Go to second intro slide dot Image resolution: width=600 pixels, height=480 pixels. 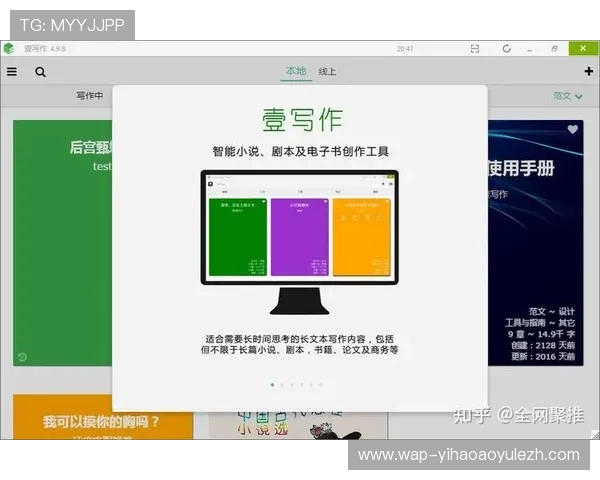[x=282, y=385]
